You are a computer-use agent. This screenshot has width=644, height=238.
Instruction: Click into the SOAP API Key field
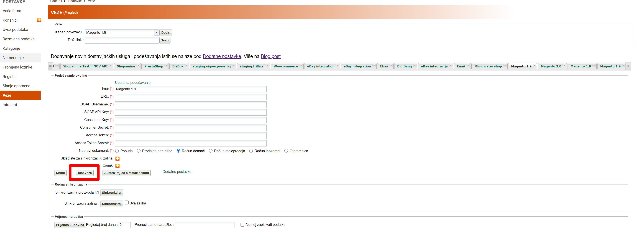(190, 112)
